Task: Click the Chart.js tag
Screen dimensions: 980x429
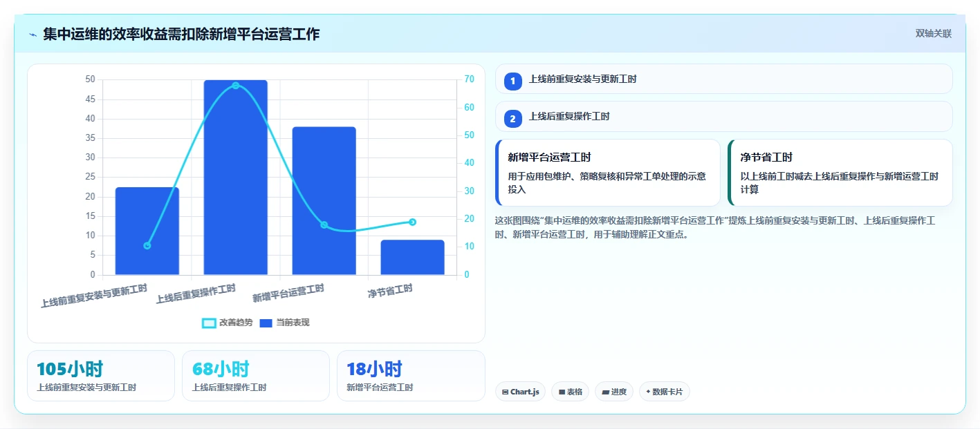Action: [x=520, y=392]
